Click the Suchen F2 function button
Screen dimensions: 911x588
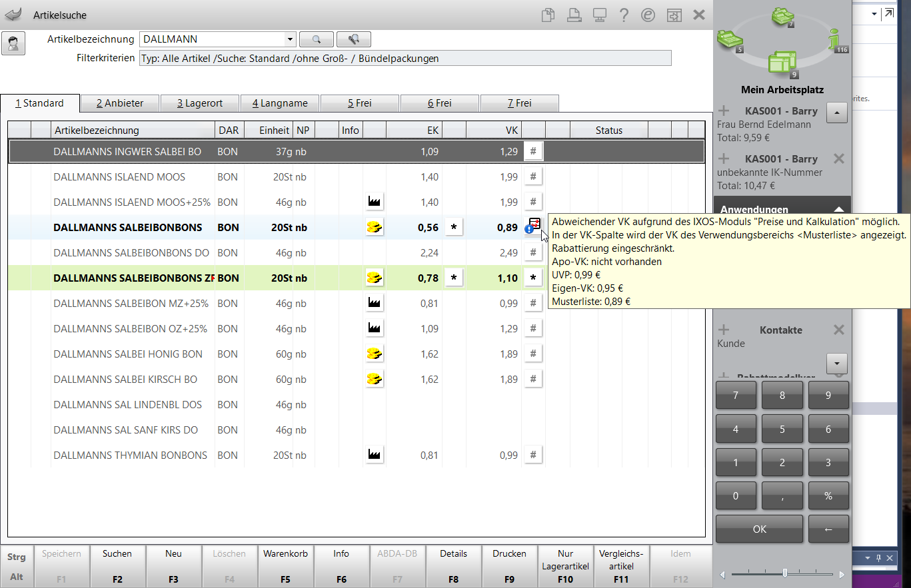[x=117, y=566]
